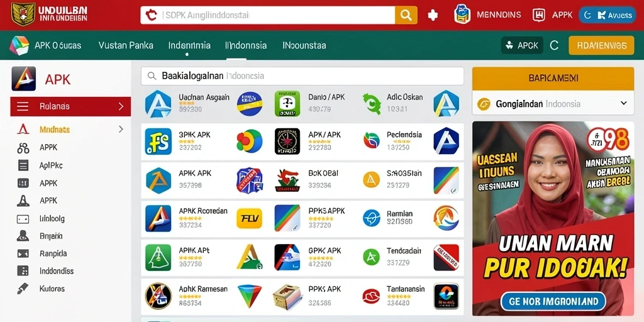Viewport: 644px width, 322px height.
Task: Click the white plus icon in header
Action: point(433,15)
